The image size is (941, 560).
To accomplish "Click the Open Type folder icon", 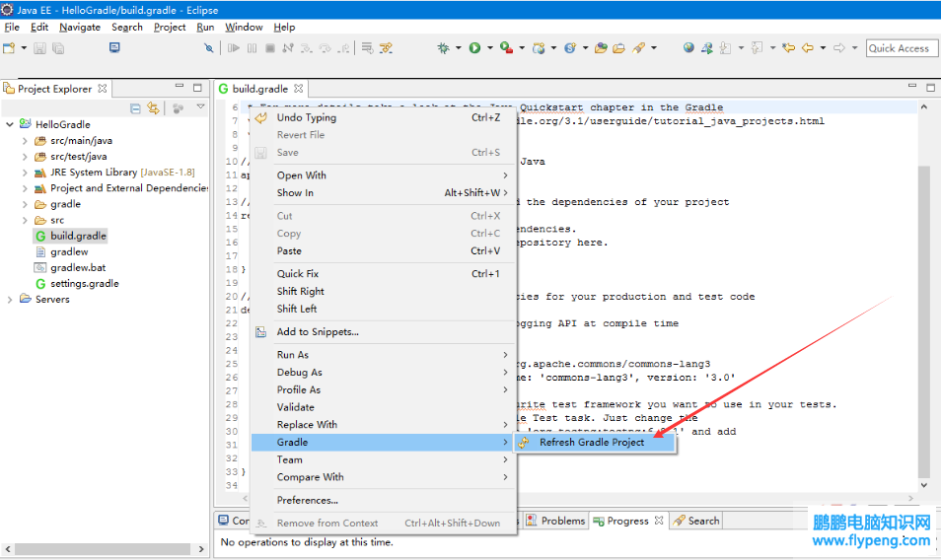I will pyautogui.click(x=601, y=48).
